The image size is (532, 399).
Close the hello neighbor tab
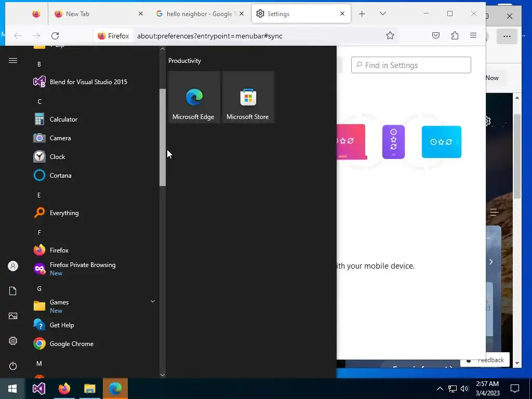tap(242, 14)
